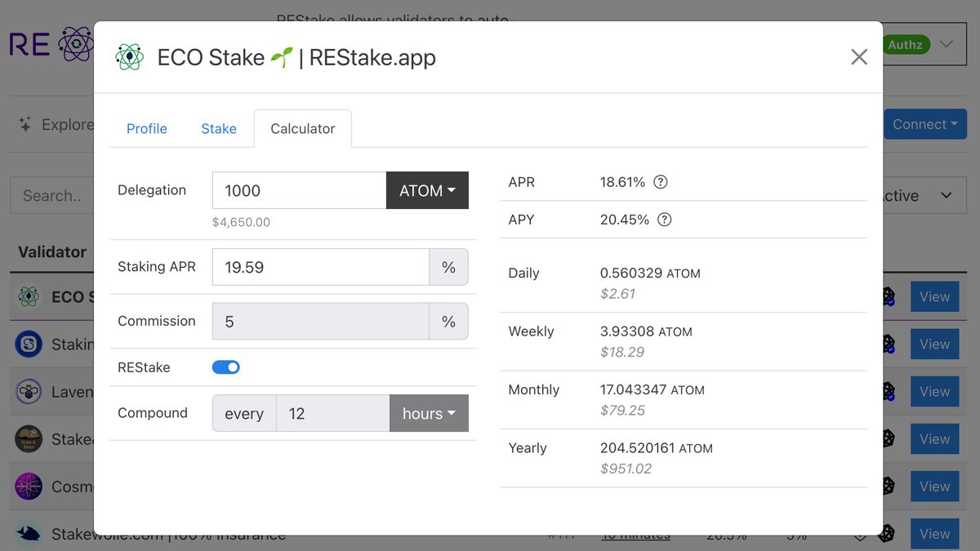The width and height of the screenshot is (980, 551).
Task: Open the ATOM currency dropdown
Action: coord(427,190)
